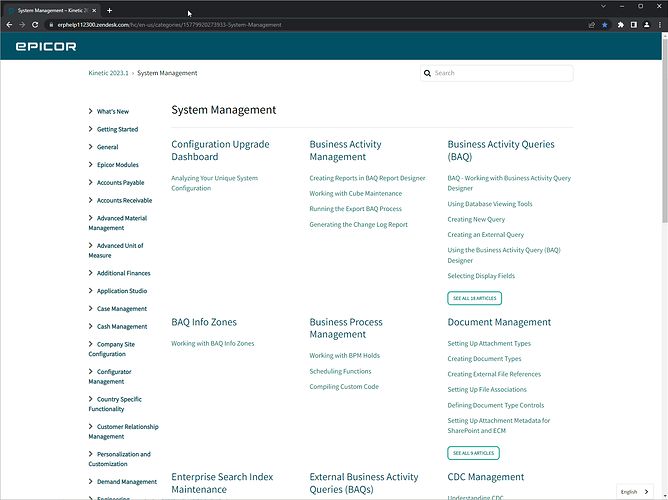Open English language selector
The width and height of the screenshot is (668, 500).
tap(635, 491)
